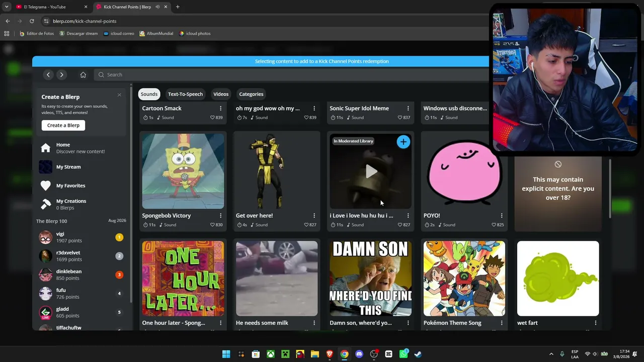Image resolution: width=644 pixels, height=362 pixels.
Task: Go forward in Blerp content browser
Action: point(61,74)
